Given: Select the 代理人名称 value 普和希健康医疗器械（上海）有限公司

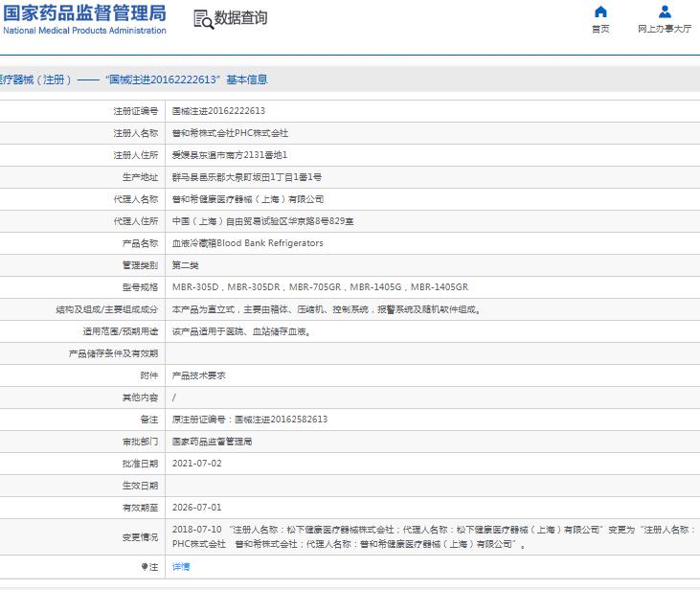Looking at the screenshot, I should pyautogui.click(x=248, y=199).
